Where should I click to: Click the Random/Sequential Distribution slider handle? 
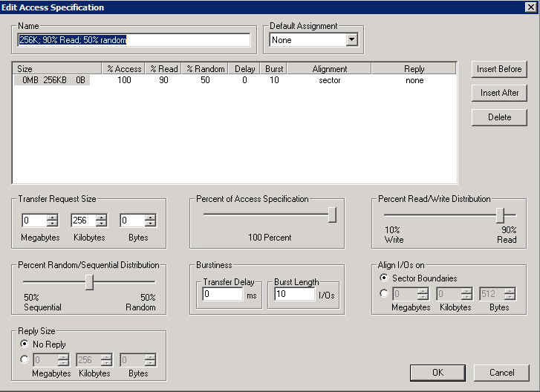coord(89,282)
